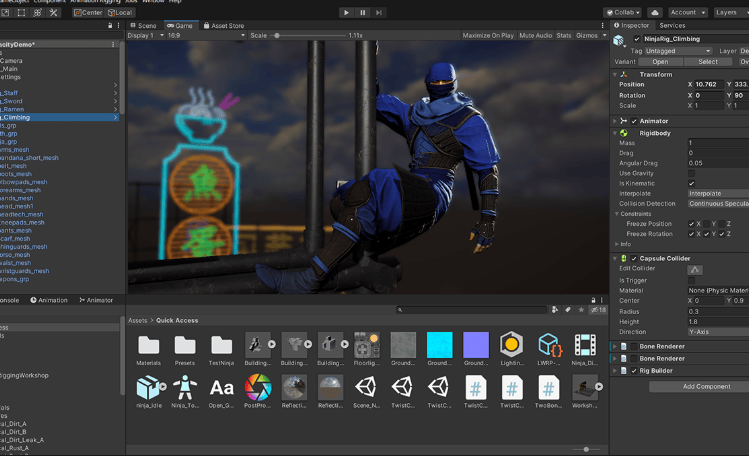
Task: Toggle the Animator enabled checkbox
Action: 634,121
